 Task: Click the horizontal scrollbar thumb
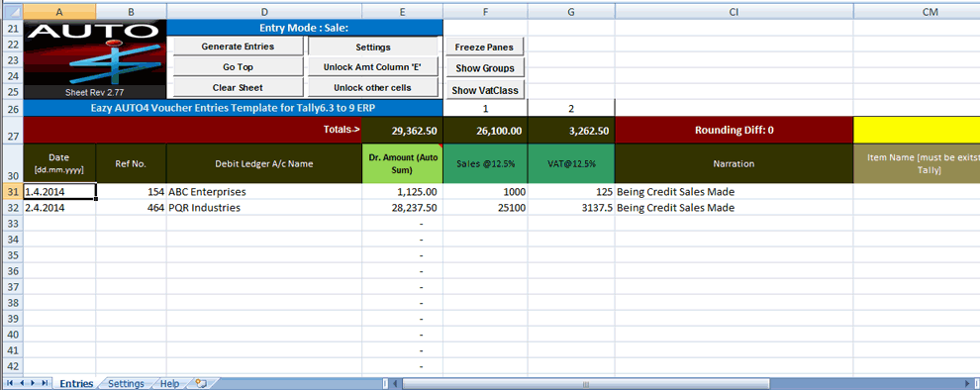[x=586, y=383]
